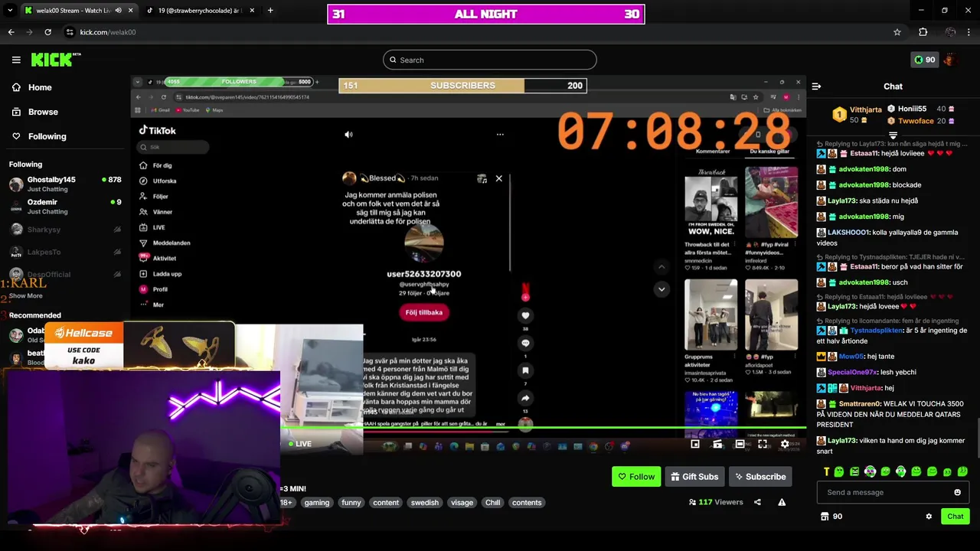The width and height of the screenshot is (980, 551).
Task: Click the Gift Subs button
Action: [694, 477]
